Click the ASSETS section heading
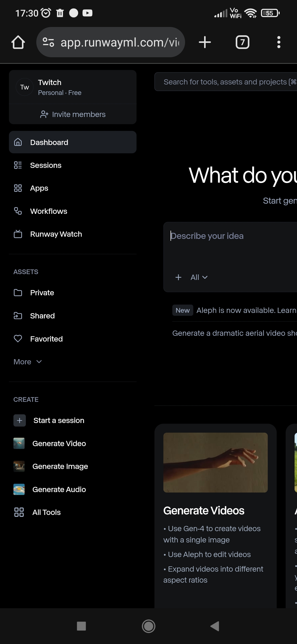This screenshot has height=644, width=297. [26, 272]
